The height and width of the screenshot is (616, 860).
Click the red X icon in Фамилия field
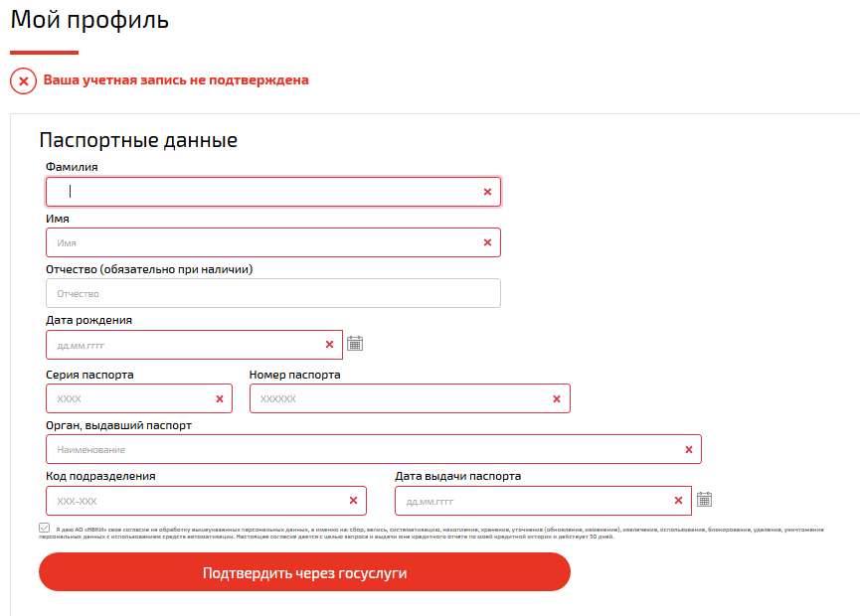487,192
